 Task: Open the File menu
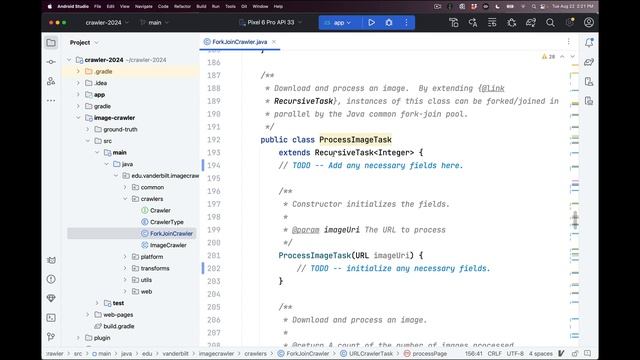tap(98, 7)
